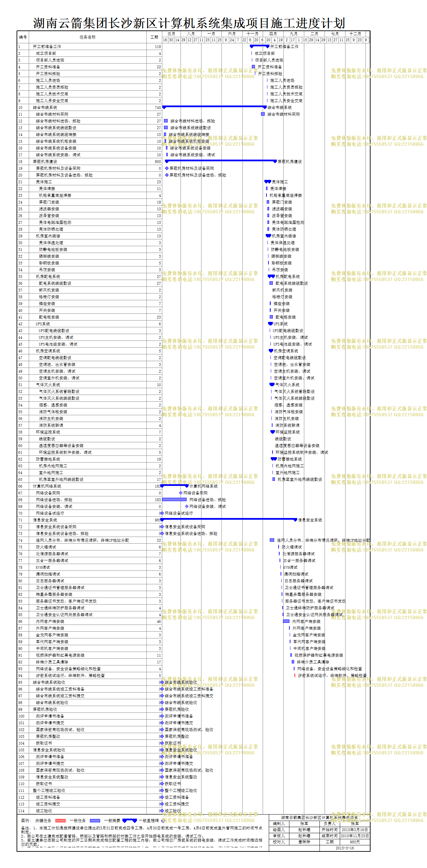Viewport: 427px width, 868px height.
Task: Click the name 唐琳琳 in info table
Action: 304,842
